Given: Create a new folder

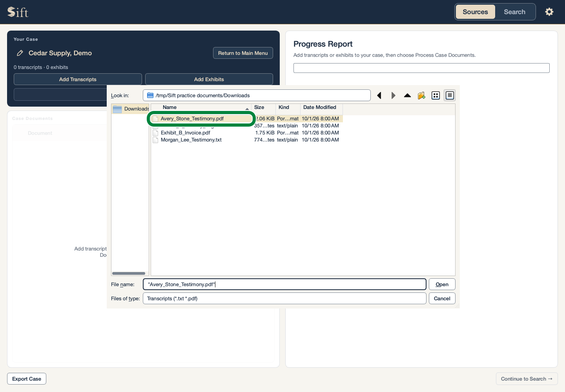Looking at the screenshot, I should pyautogui.click(x=421, y=96).
